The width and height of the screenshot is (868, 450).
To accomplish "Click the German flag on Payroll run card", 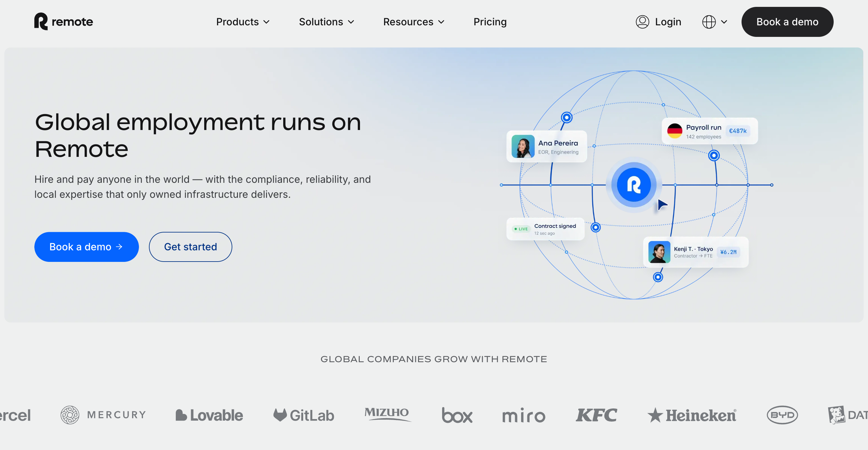I will tap(674, 131).
